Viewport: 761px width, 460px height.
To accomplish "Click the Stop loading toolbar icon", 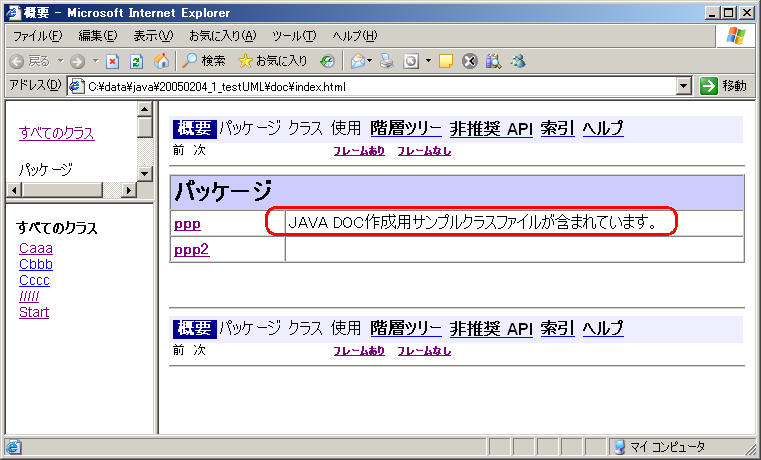I will tap(112, 61).
